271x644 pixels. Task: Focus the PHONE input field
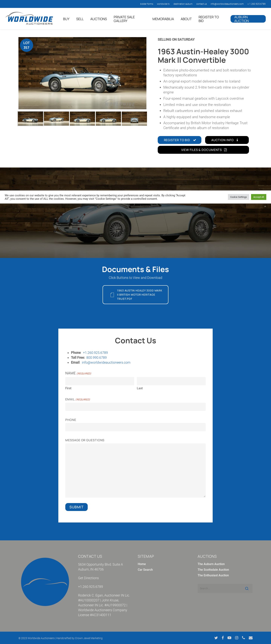135,427
